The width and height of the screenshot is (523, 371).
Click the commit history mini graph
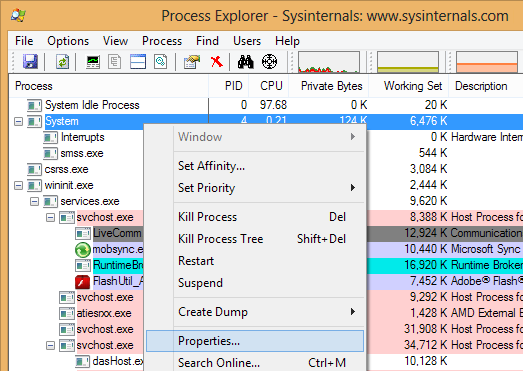(x=408, y=62)
